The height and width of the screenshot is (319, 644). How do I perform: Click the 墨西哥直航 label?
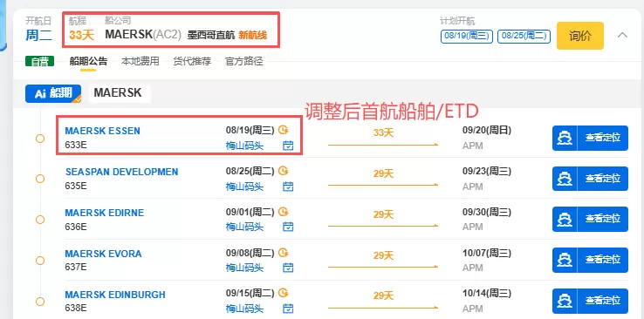[211, 35]
